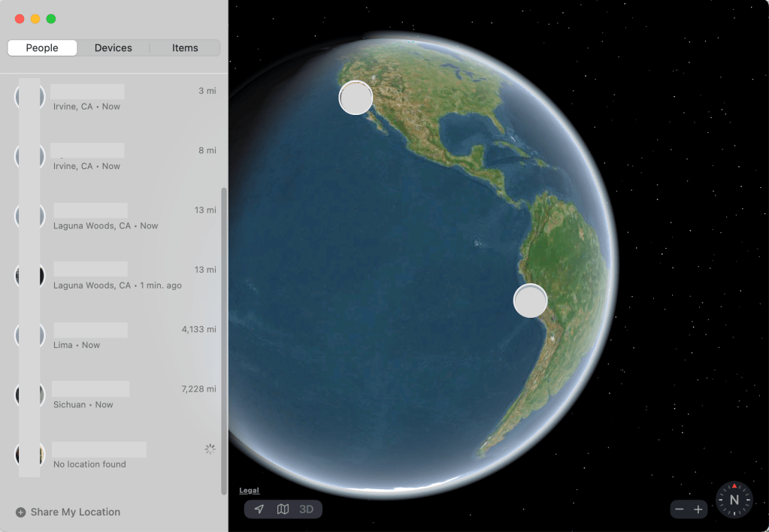
Task: Select the first Irvine, CA person 3 mi away
Action: tap(113, 98)
